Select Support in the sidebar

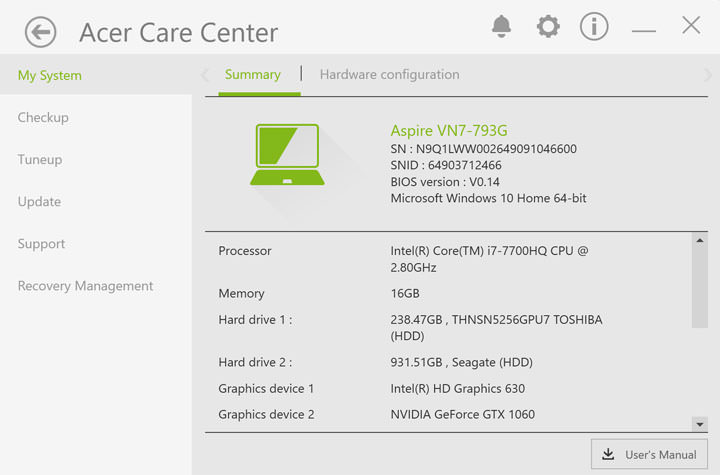click(x=41, y=244)
